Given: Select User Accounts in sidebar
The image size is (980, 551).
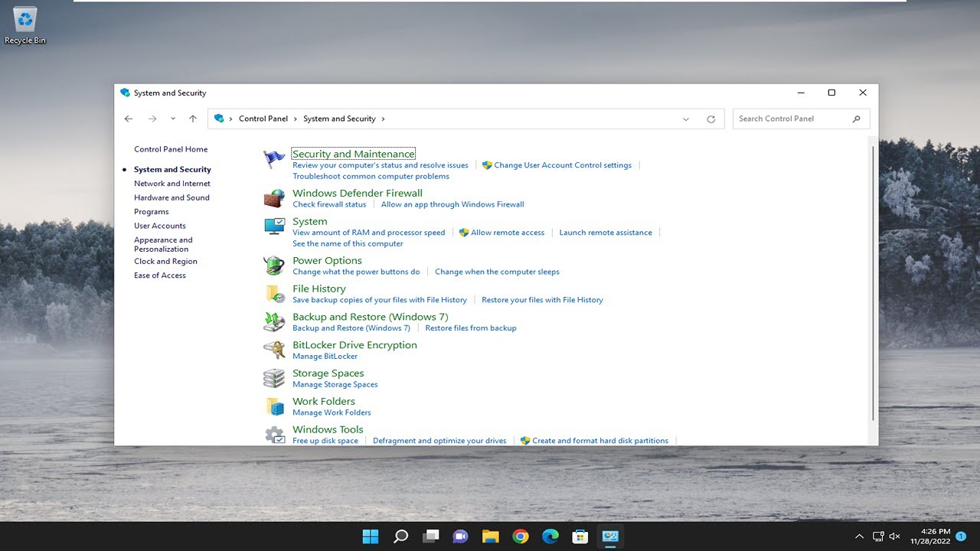Looking at the screenshot, I should point(160,226).
